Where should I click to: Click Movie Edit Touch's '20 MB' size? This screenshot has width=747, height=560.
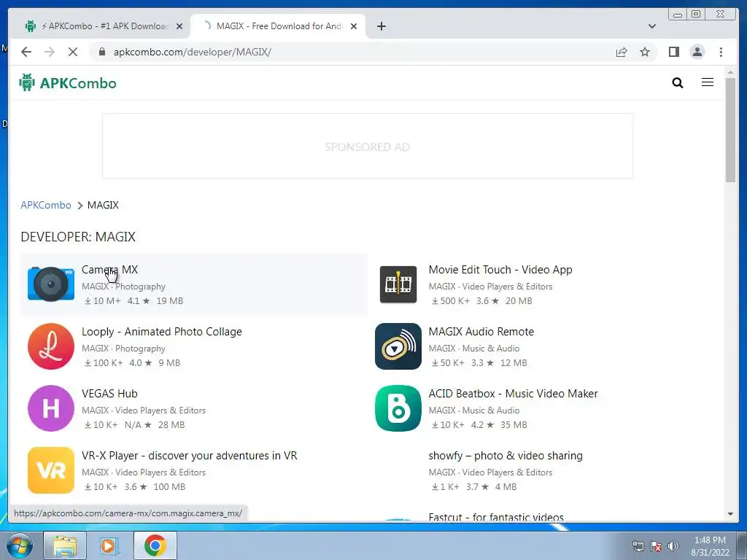(x=519, y=301)
